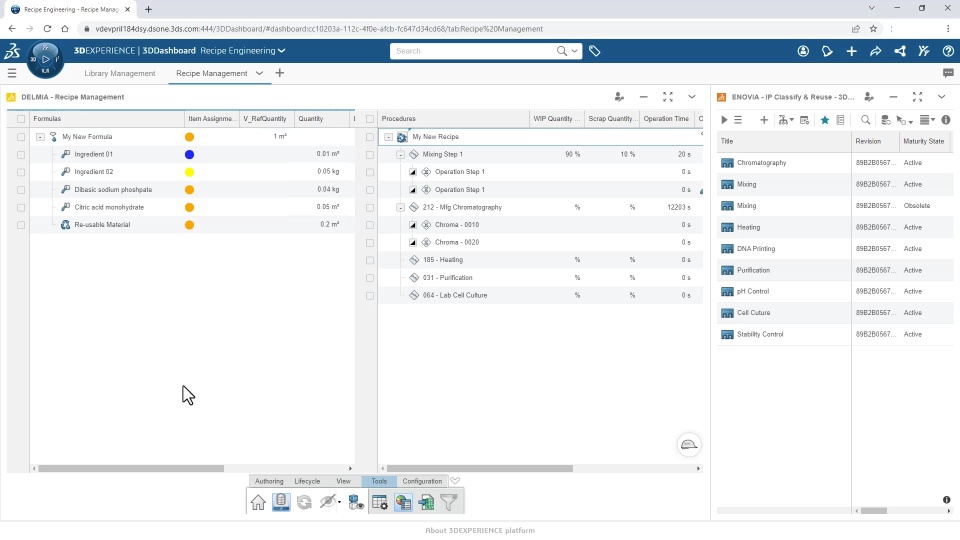Viewport: 960px width, 540px height.
Task: Click the share arrow icon in top bar
Action: click(876, 51)
